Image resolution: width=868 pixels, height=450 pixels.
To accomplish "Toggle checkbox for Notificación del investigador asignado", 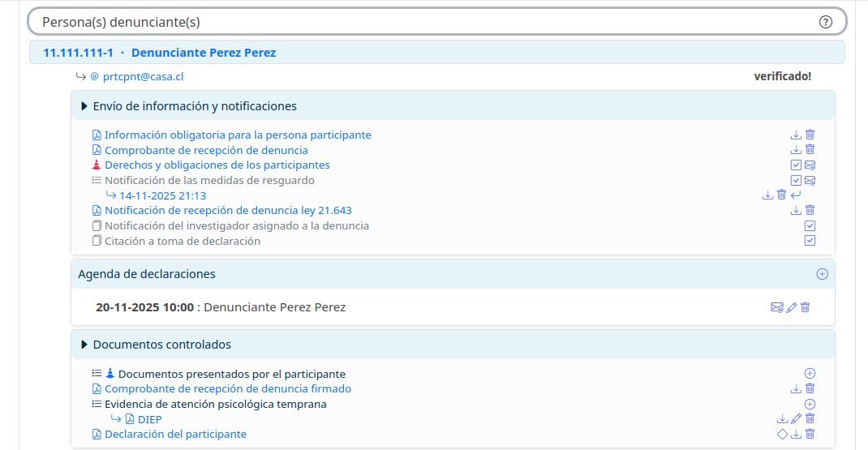I will [810, 226].
